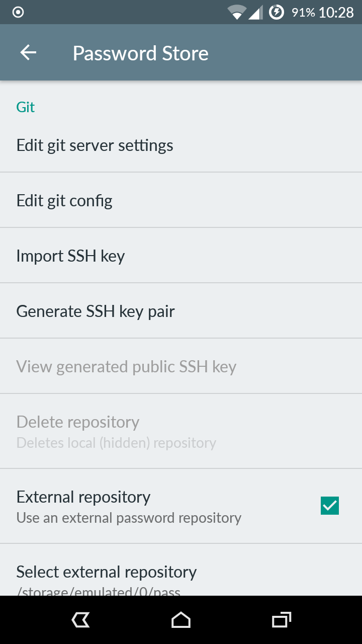
Task: Select Import SSH key option
Action: (70, 256)
